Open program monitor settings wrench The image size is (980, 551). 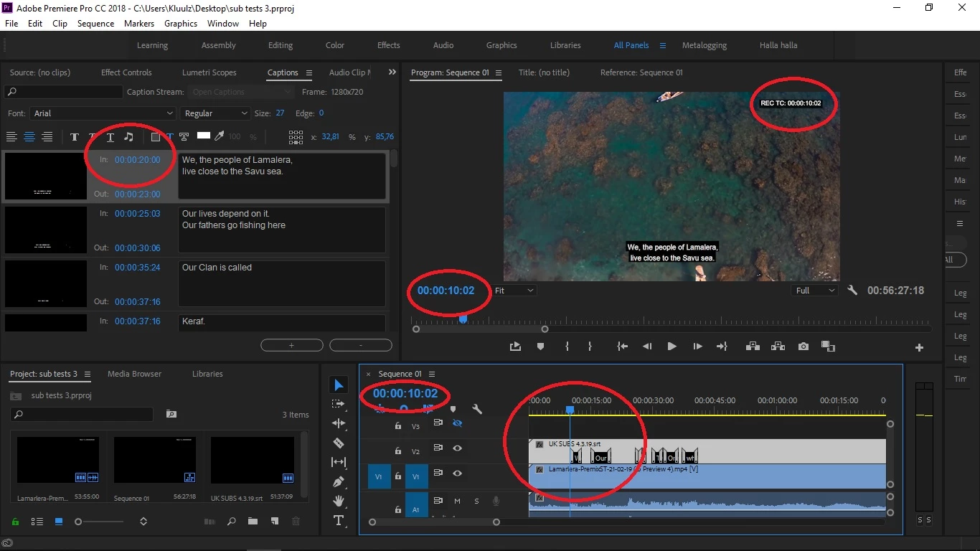tap(852, 291)
